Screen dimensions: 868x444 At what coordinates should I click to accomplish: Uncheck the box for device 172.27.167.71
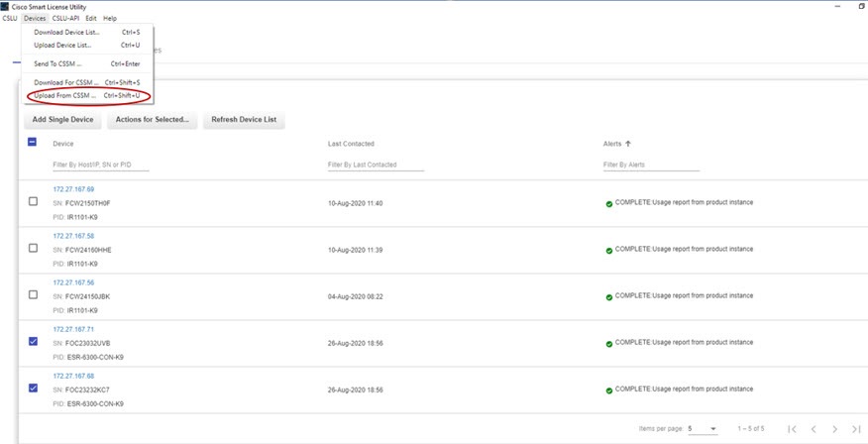33,342
